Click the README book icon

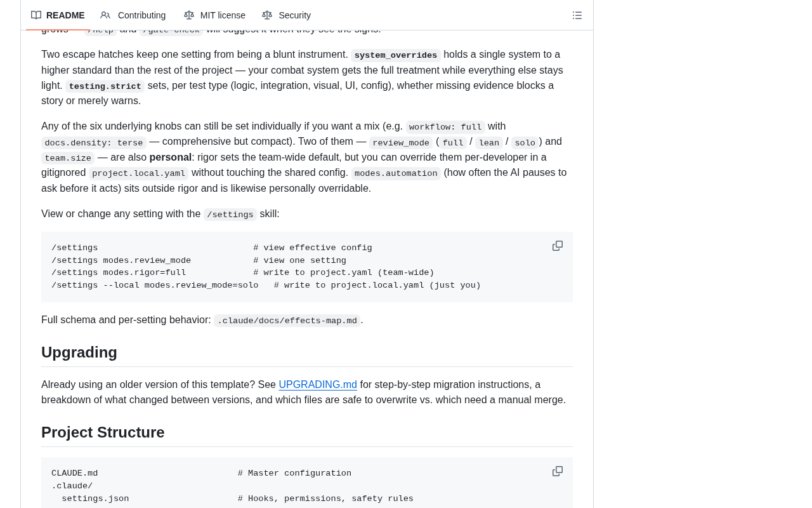pos(36,15)
